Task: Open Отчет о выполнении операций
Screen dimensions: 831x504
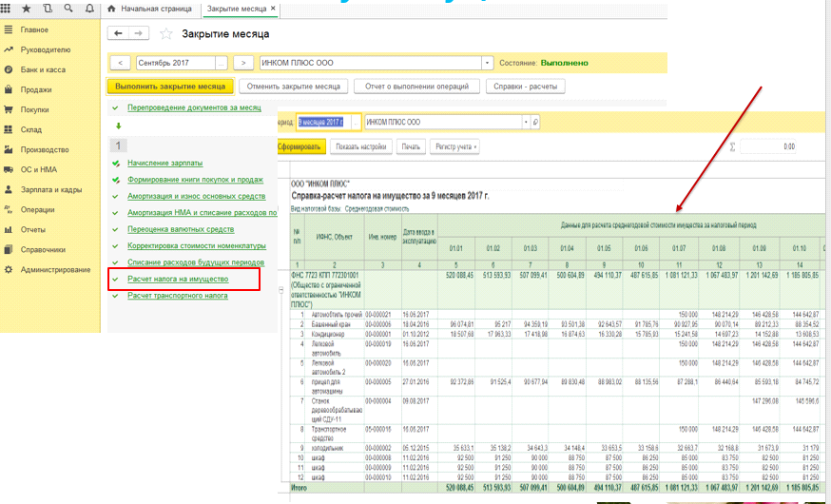Action: [416, 87]
